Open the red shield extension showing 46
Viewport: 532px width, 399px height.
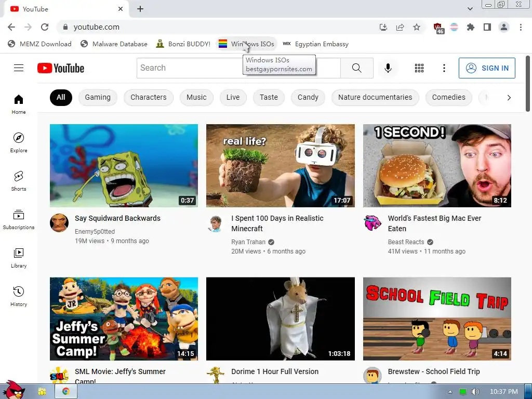[438, 28]
